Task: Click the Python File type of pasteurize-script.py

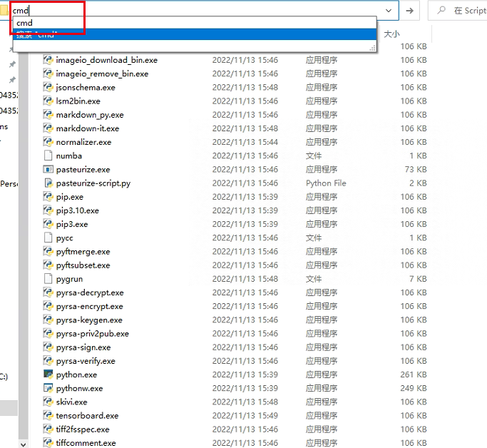Action: pyautogui.click(x=326, y=183)
